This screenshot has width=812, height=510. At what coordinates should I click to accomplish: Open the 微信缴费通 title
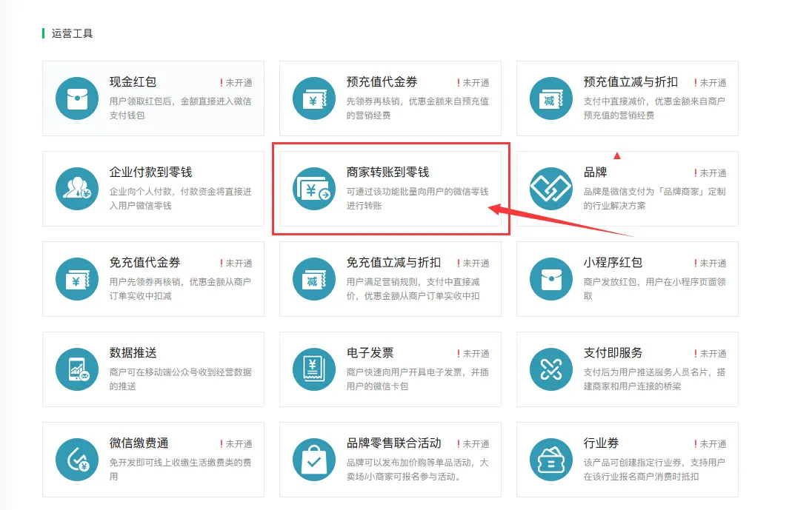139,443
